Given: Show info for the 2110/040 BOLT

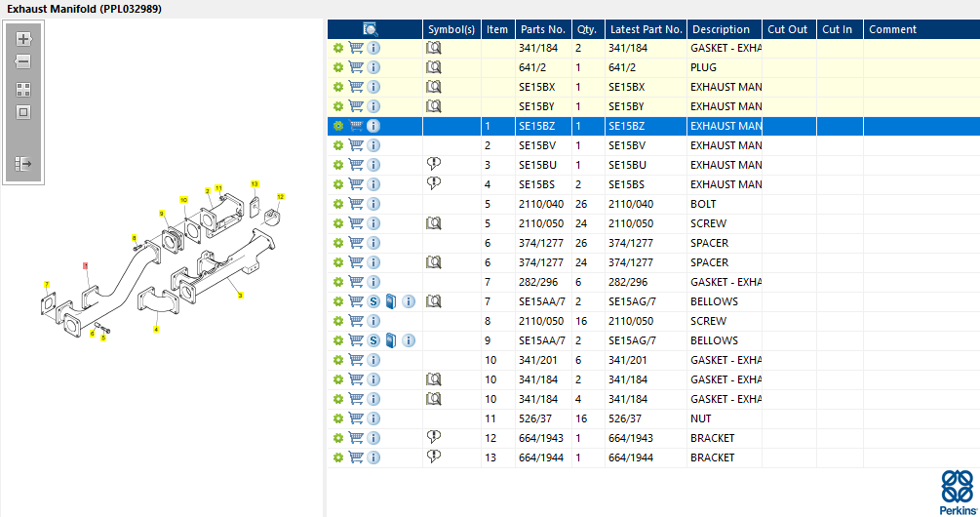Looking at the screenshot, I should (373, 204).
